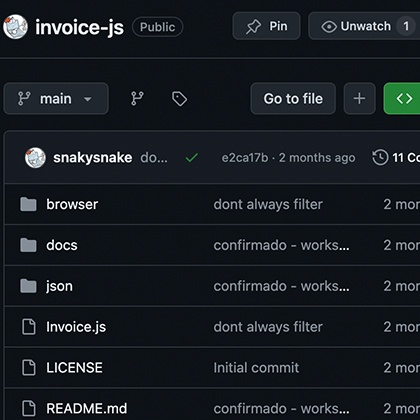Open the truncated latest commit message "do..."
The width and height of the screenshot is (420, 420).
154,158
